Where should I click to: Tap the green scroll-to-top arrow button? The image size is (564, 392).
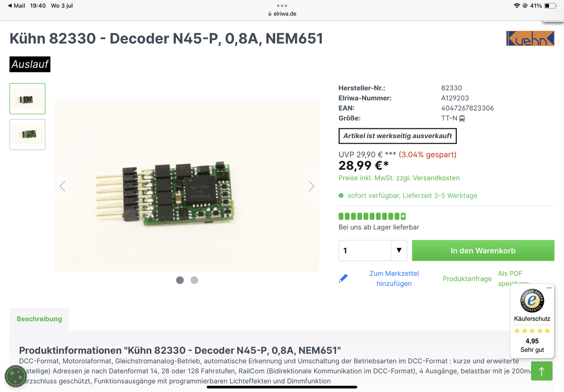coord(541,370)
